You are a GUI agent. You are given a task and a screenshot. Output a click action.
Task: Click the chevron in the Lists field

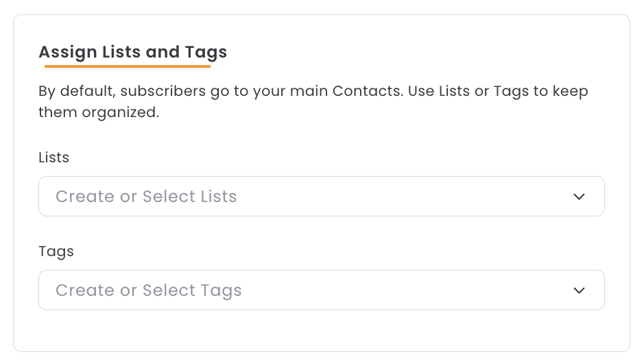(x=580, y=197)
